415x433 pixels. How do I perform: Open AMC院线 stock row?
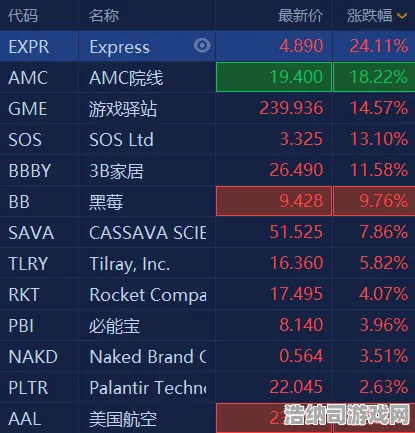207,77
